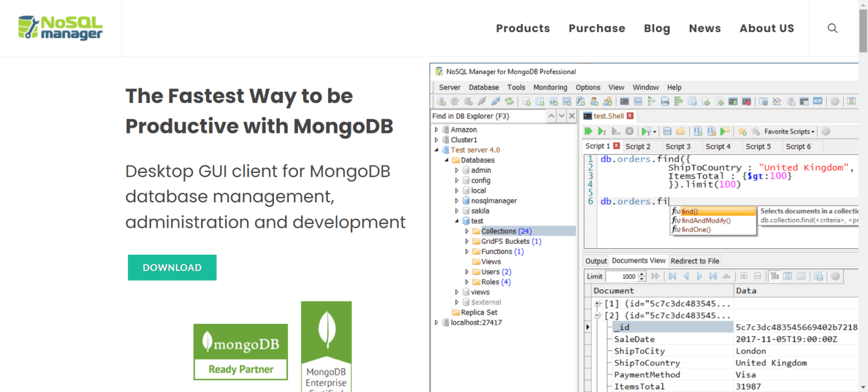Screen dimensions: 868x392
Task: Click the Documents View gear settings icon
Action: [835, 276]
